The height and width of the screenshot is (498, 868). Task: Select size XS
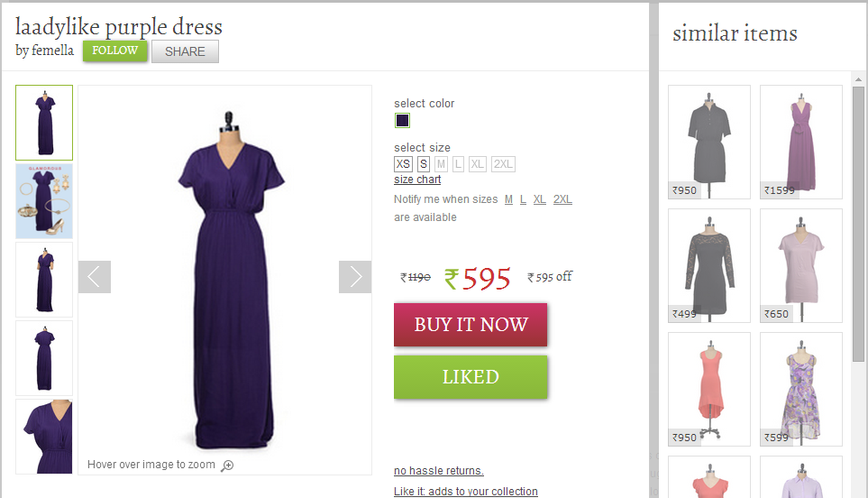pyautogui.click(x=403, y=164)
